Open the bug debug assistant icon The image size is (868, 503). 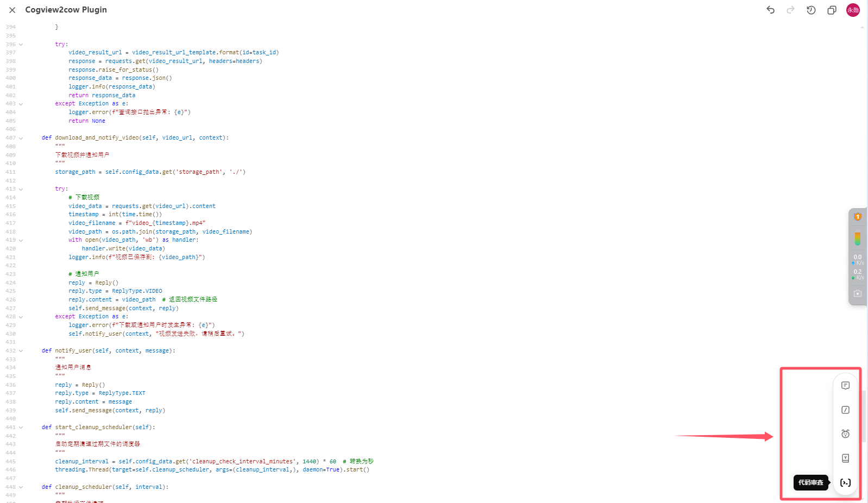(x=845, y=433)
